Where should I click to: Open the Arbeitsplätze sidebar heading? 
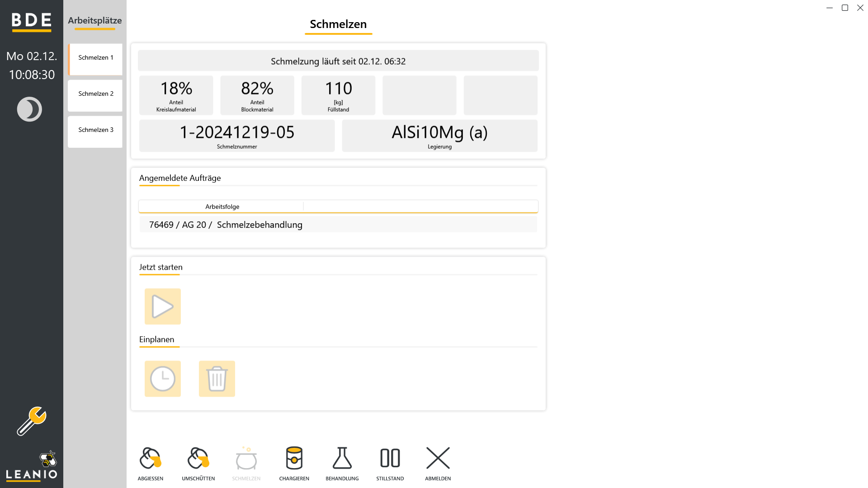point(95,21)
